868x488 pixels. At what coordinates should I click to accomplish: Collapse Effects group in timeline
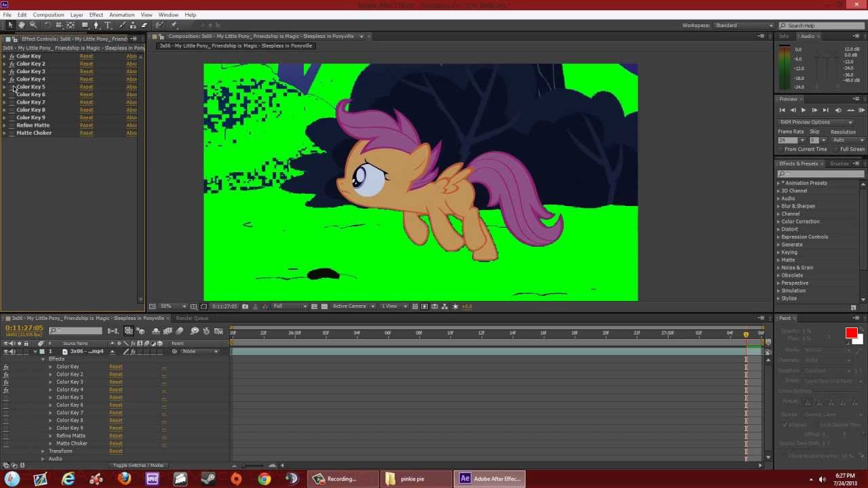tap(43, 359)
